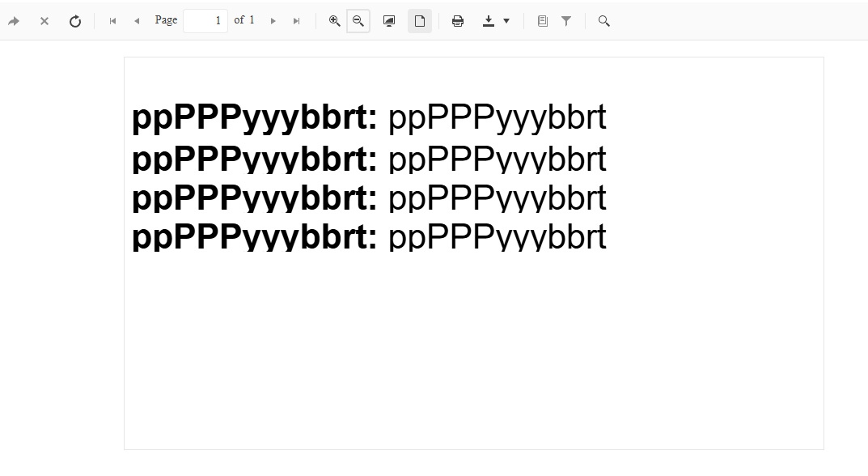
Task: Refresh the report document
Action: [x=75, y=21]
